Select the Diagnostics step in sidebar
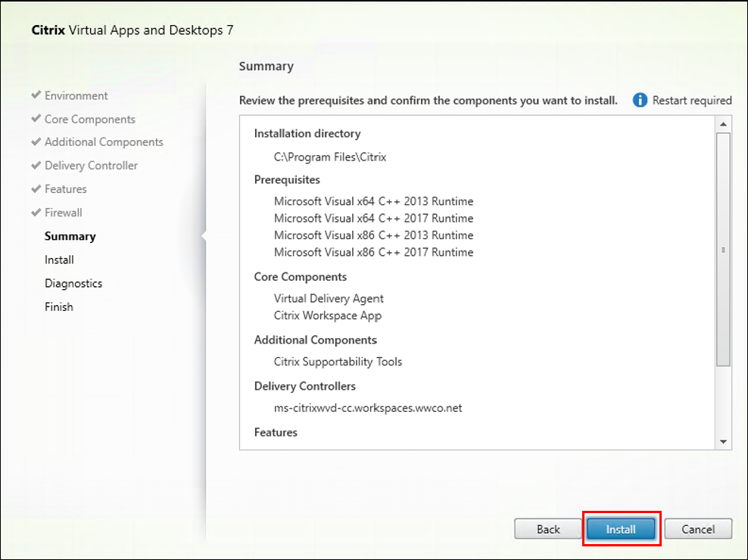Viewport: 748px width, 560px height. pyautogui.click(x=73, y=283)
